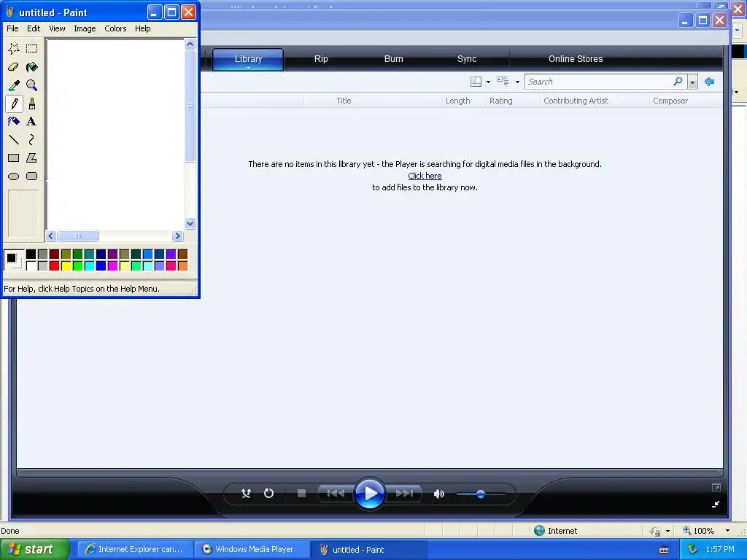
Task: Stop playback in Media Player
Action: pos(301,494)
